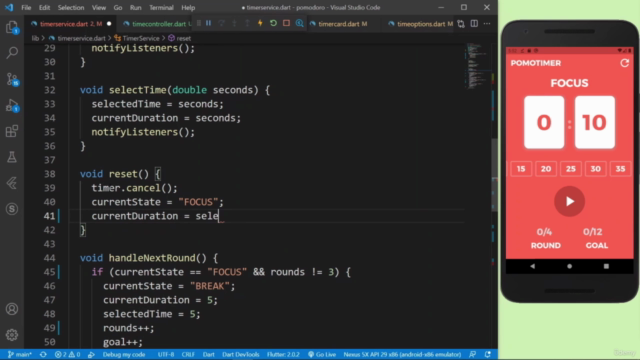Select 35 minutes option in app
Viewport: 640px width, 360px height.
click(620, 169)
